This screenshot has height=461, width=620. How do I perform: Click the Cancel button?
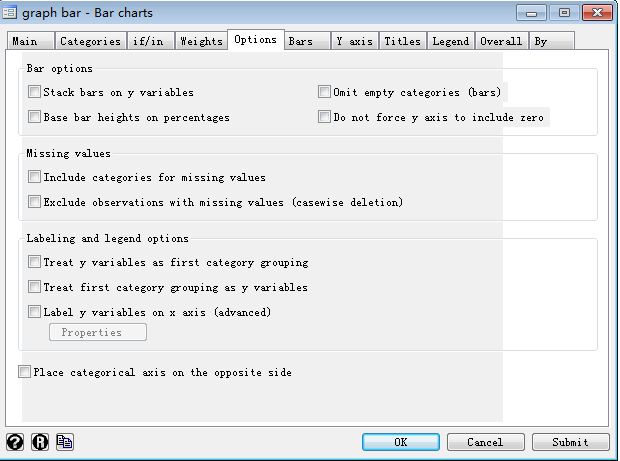485,442
